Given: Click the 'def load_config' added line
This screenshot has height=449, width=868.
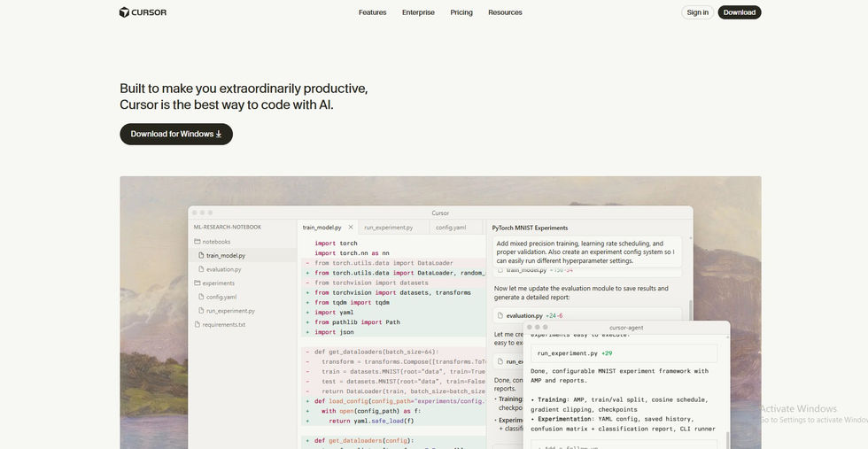Looking at the screenshot, I should coord(399,401).
